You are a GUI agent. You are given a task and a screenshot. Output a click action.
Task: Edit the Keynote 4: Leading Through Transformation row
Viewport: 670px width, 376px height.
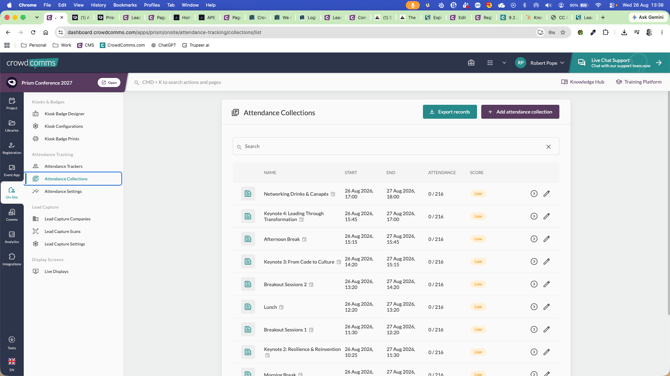click(x=547, y=216)
